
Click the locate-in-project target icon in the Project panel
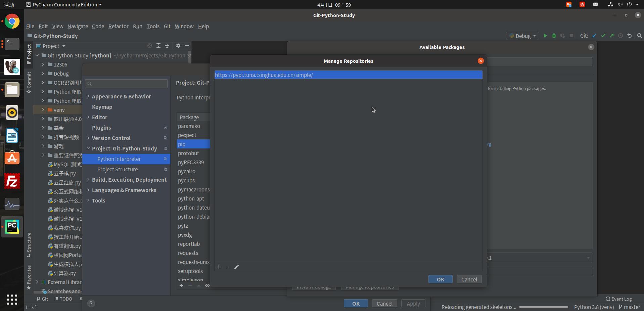[x=150, y=46]
